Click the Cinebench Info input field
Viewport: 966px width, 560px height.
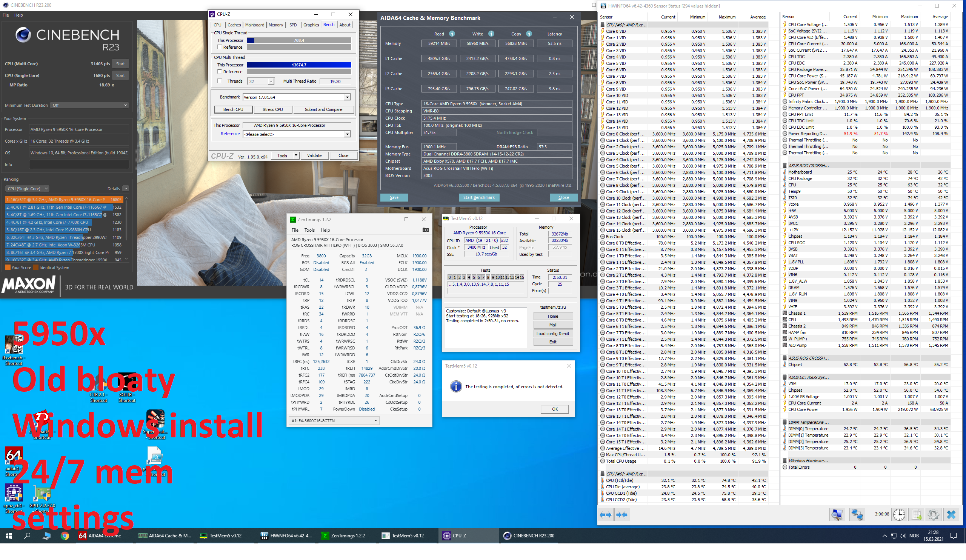[x=79, y=165]
